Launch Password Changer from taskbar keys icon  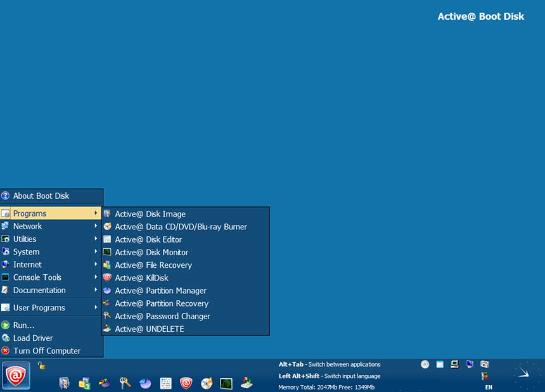point(125,383)
